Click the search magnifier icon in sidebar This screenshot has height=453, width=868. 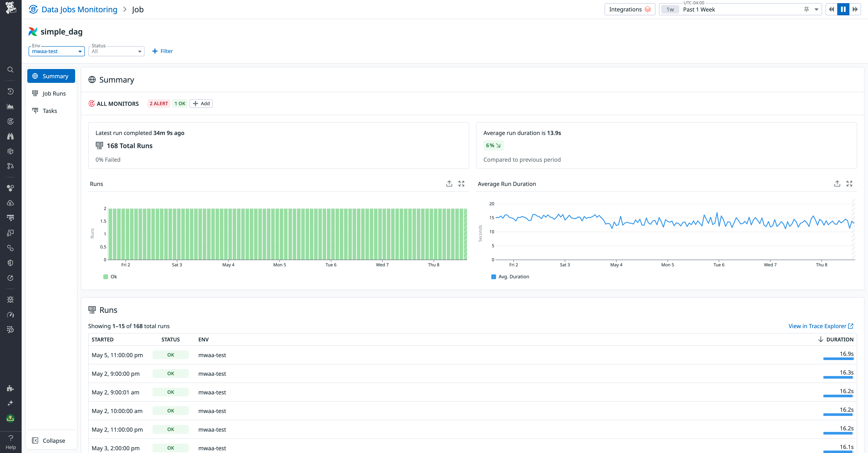(10, 70)
